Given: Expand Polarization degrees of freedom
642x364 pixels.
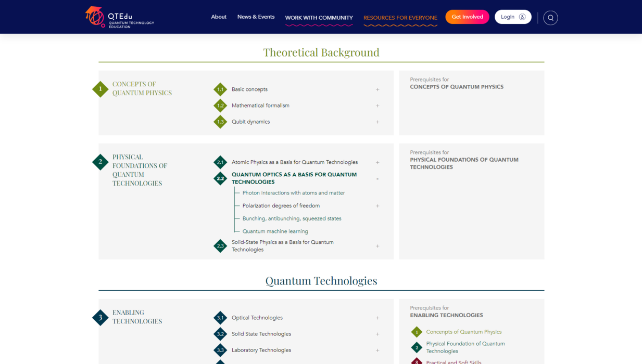Looking at the screenshot, I should 377,206.
